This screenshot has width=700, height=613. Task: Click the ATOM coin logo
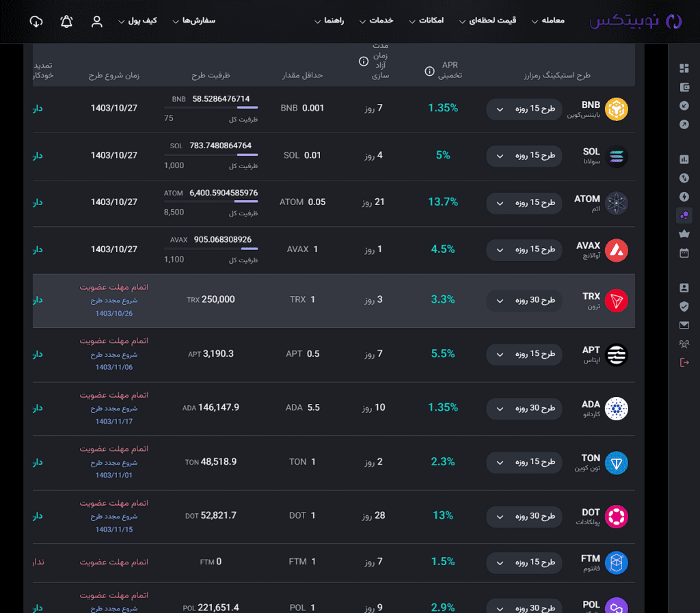coord(616,202)
